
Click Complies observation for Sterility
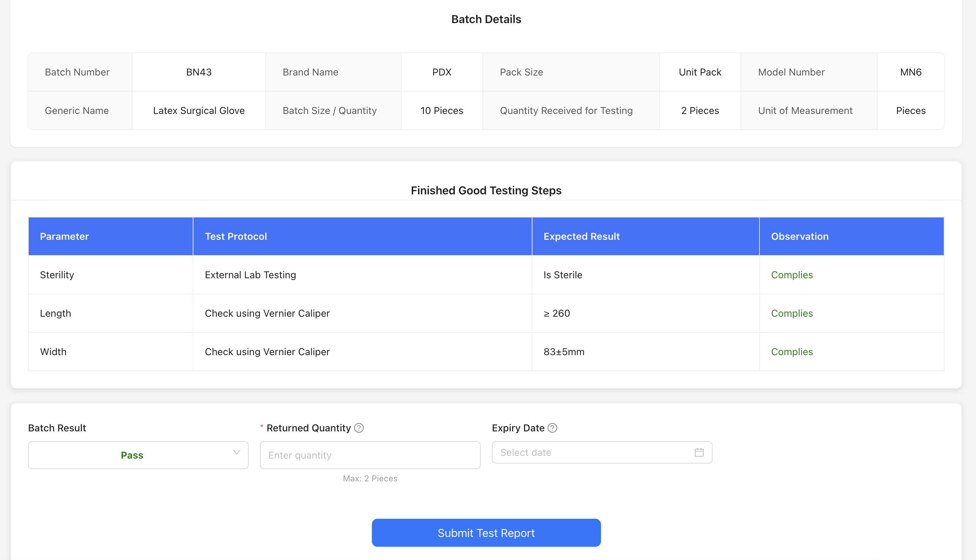pyautogui.click(x=792, y=275)
